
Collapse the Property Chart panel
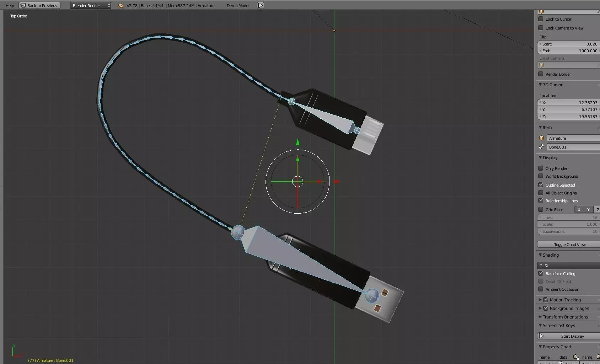click(x=540, y=347)
